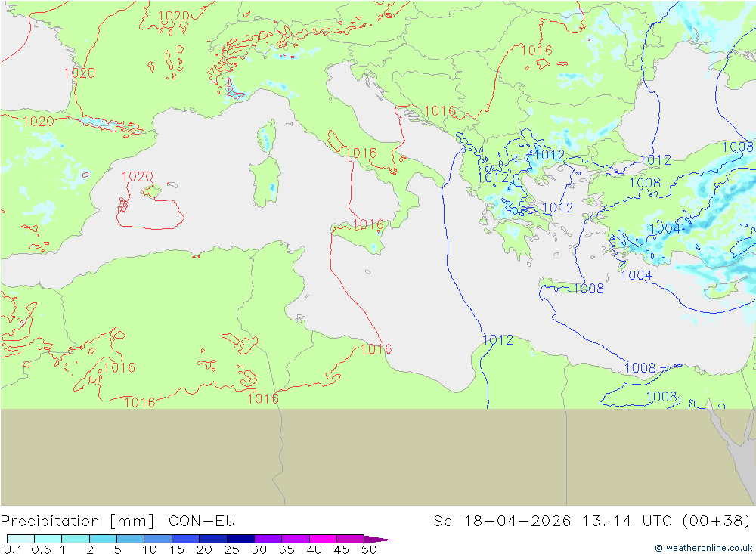Click the date and time stamp label

click(x=592, y=522)
